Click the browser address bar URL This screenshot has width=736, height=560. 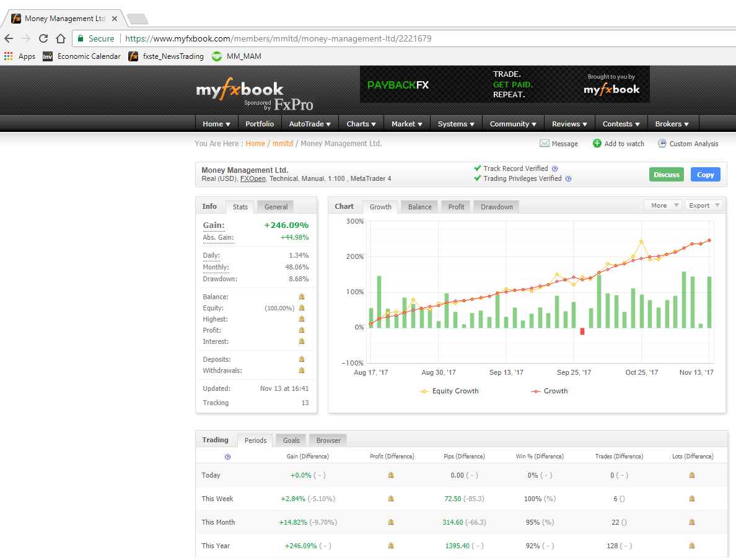(x=278, y=38)
